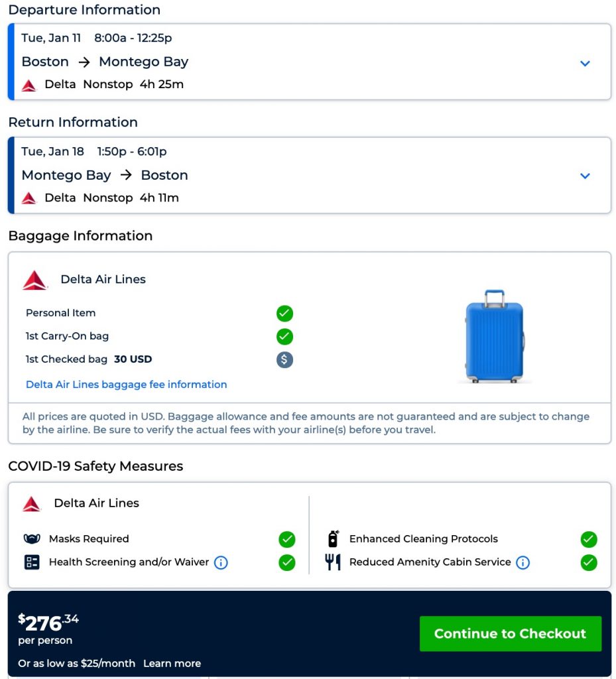Click the cleaning spray bottle icon
The width and height of the screenshot is (616, 679).
333,538
